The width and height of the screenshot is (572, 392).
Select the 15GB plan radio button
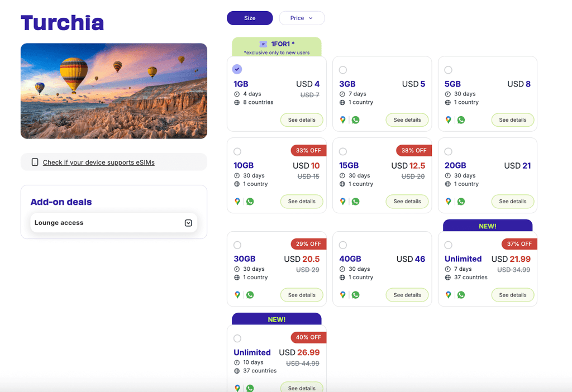[342, 151]
